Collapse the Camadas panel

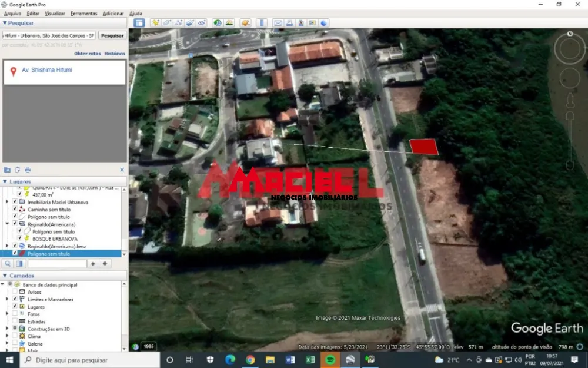[5, 276]
